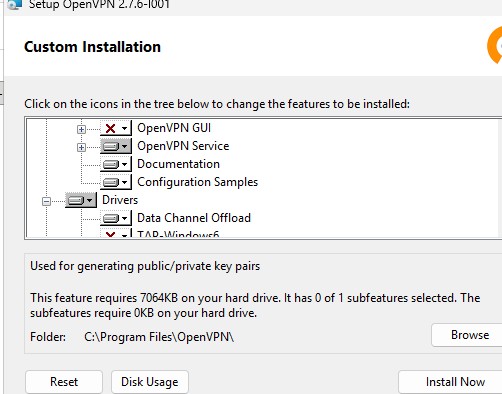The height and width of the screenshot is (394, 502).
Task: Select the Configuration Samples tree item
Action: tap(197, 182)
